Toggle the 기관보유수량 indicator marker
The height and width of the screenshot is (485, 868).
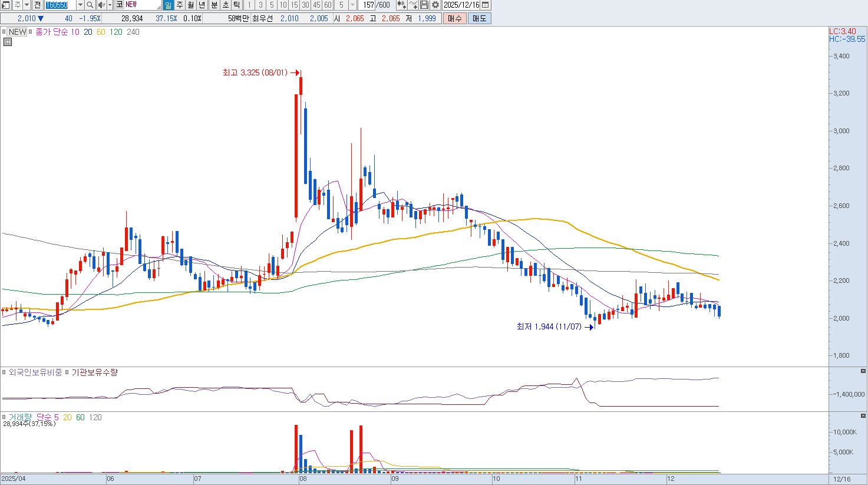(67, 372)
